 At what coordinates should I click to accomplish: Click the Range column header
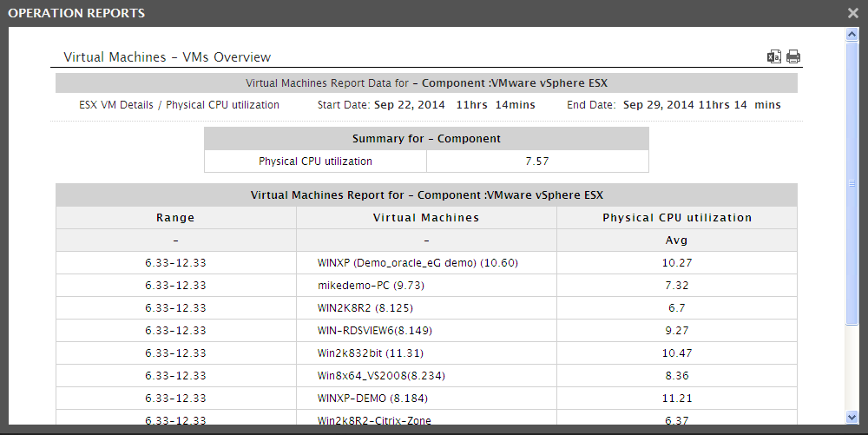pyautogui.click(x=175, y=217)
